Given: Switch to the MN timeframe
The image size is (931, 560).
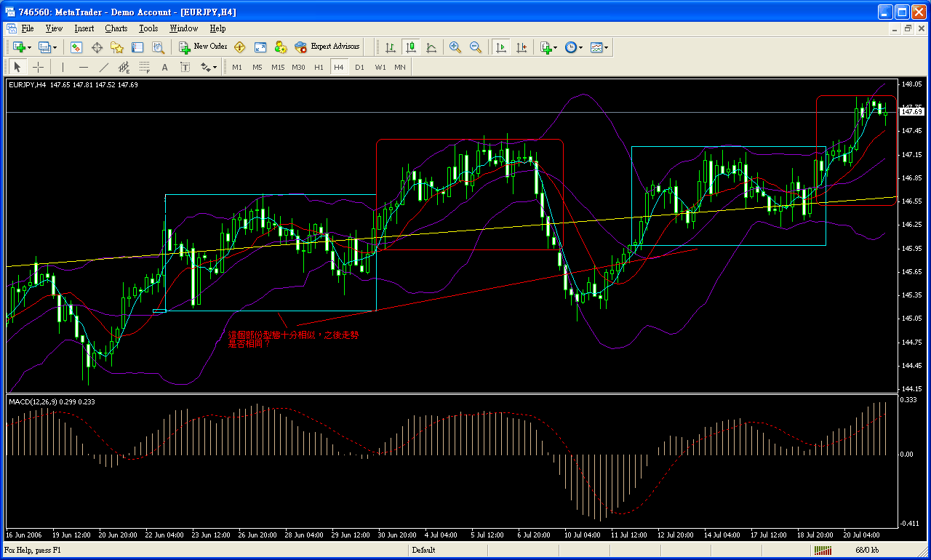Looking at the screenshot, I should [400, 67].
